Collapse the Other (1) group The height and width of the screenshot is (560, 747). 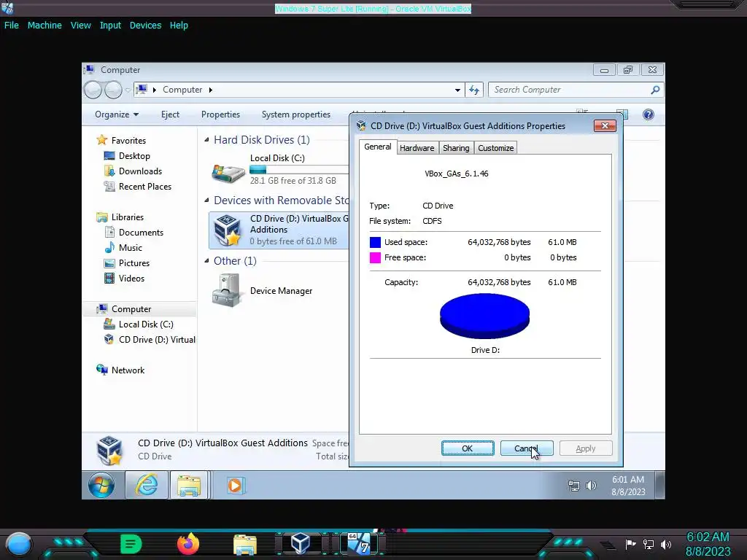point(206,260)
